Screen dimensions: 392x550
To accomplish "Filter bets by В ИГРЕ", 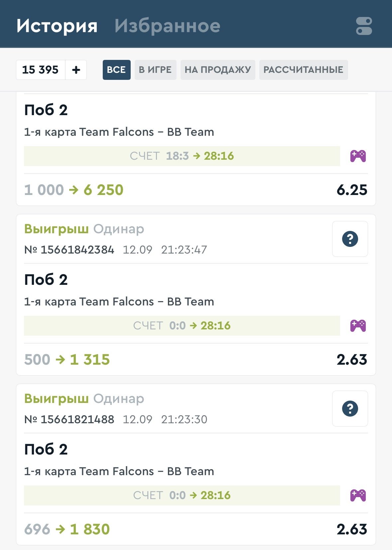I will [155, 70].
